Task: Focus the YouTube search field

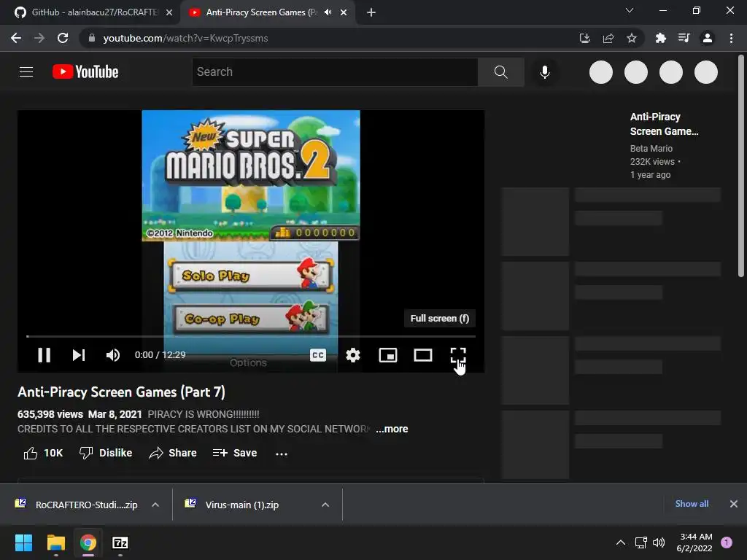Action: [335, 72]
